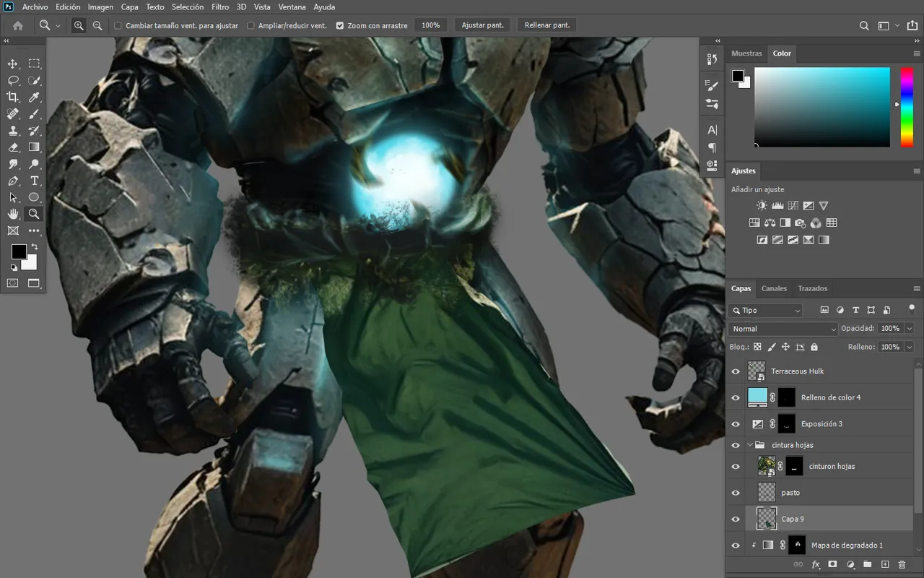924x578 pixels.
Task: Add a Photo Filter adjustment
Action: pos(801,223)
